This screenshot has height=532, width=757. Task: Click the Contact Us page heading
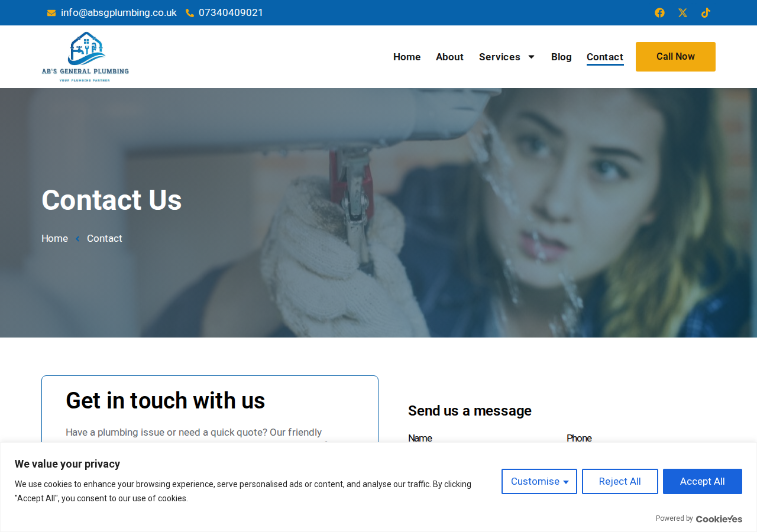tap(112, 200)
